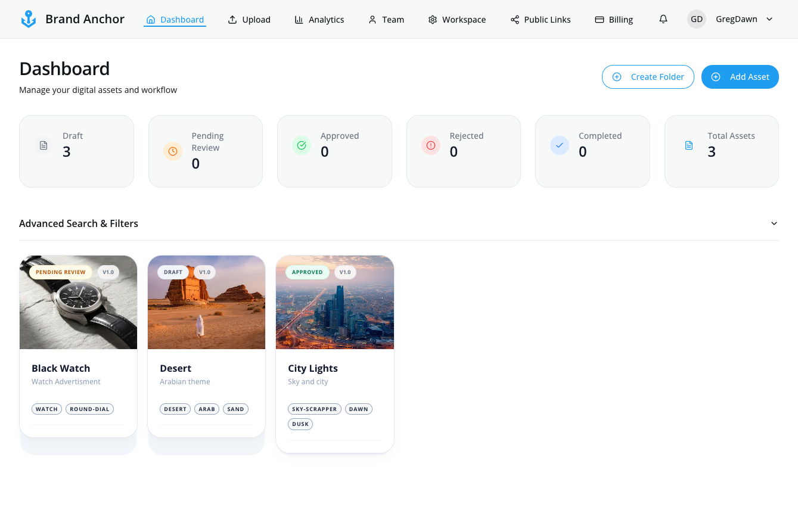
Task: Click the Rejected red alert icon
Action: click(431, 145)
